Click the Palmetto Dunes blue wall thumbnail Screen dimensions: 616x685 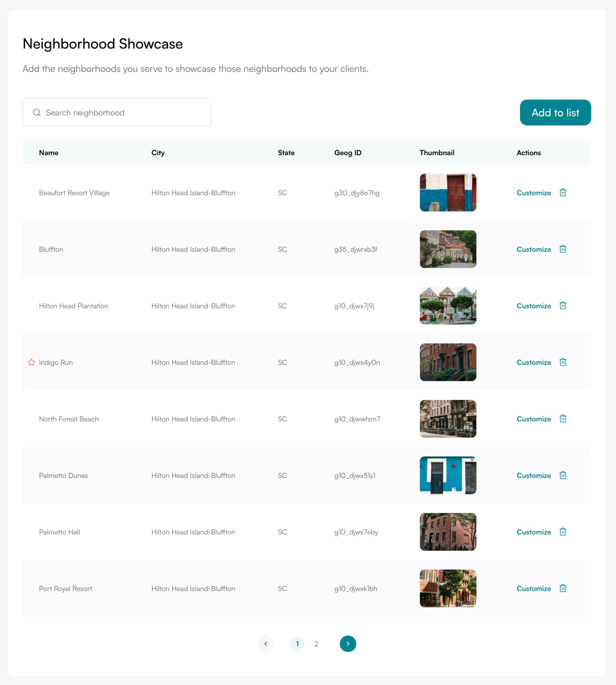[448, 475]
